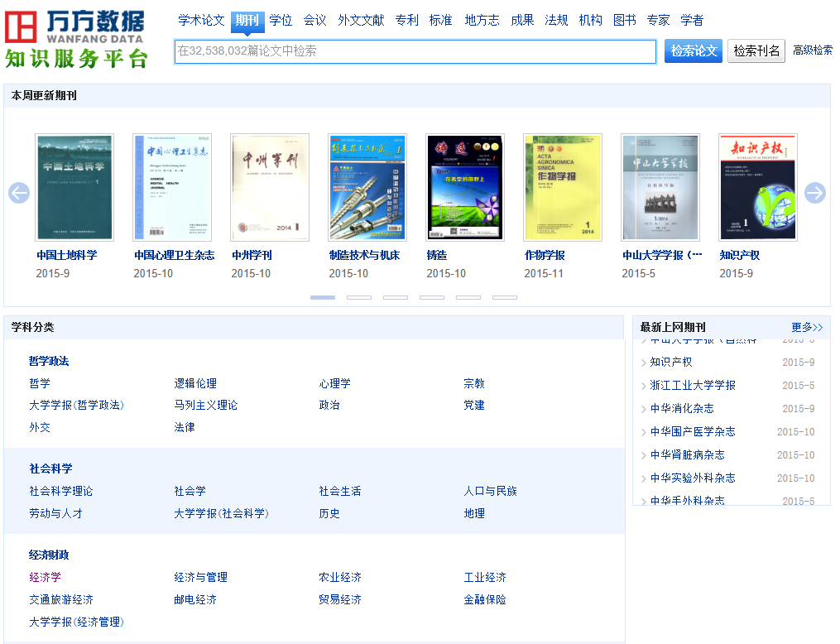This screenshot has width=840, height=644.
Task: Jump to the last carousel page indicator
Action: (505, 297)
